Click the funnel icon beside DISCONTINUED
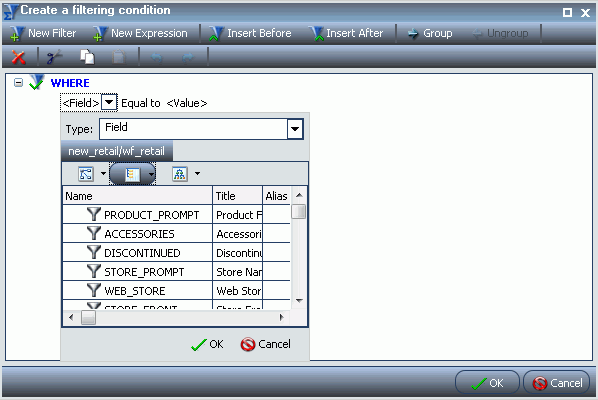Viewport: 598px width, 400px height. [94, 252]
